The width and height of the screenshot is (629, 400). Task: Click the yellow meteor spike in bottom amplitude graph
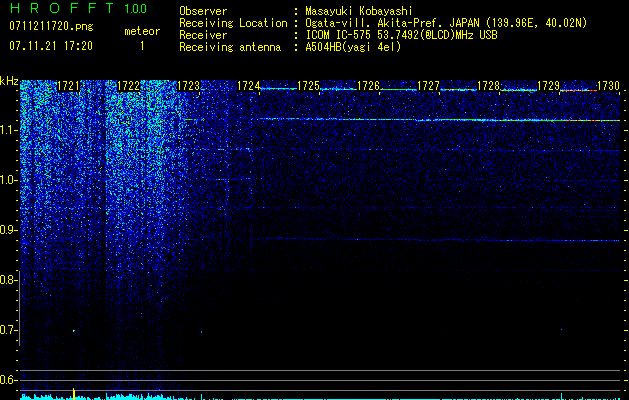pos(73,394)
